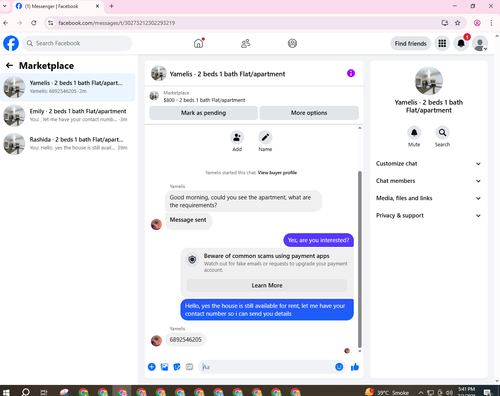Open the notifications bell

click(x=461, y=43)
